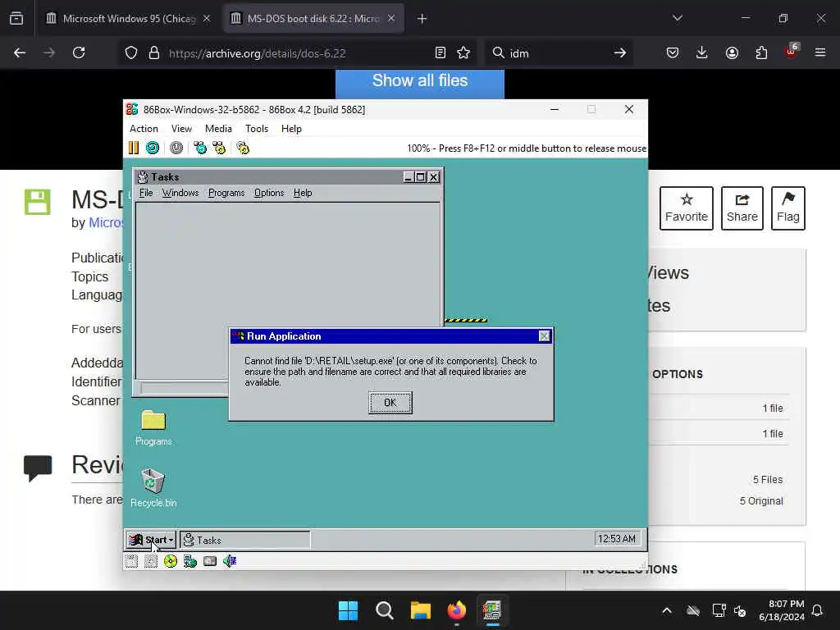Open Options menu in Tasks window
Image resolution: width=840 pixels, height=630 pixels.
click(x=269, y=193)
